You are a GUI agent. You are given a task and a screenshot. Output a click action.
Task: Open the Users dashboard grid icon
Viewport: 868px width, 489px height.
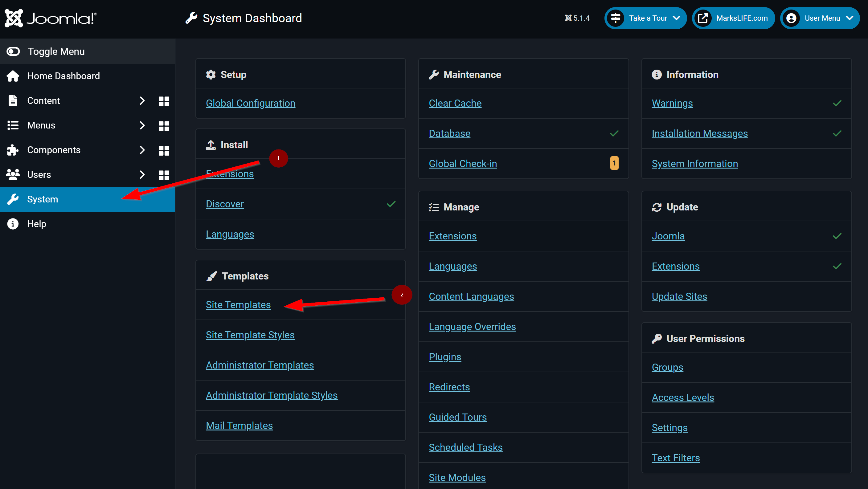[164, 175]
